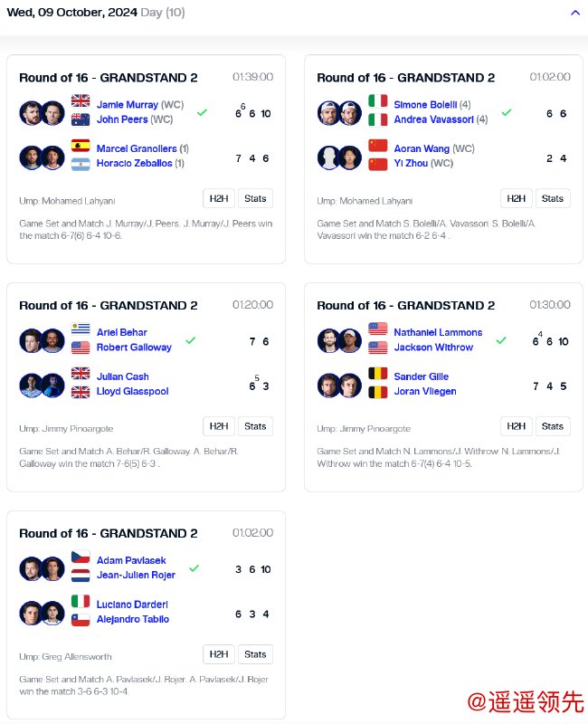Open Nathaniel Lammons' player profile
This screenshot has width=588, height=724.
pos(438,333)
